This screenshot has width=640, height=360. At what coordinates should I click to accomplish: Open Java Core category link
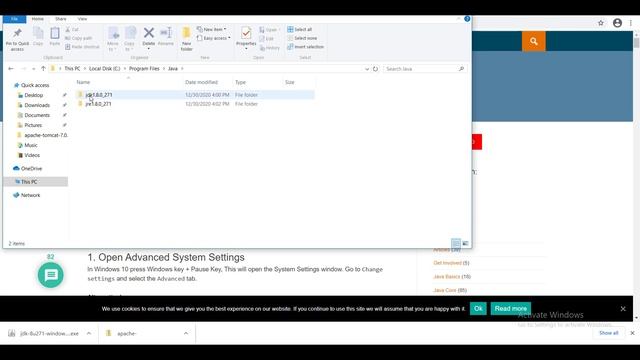pyautogui.click(x=444, y=290)
